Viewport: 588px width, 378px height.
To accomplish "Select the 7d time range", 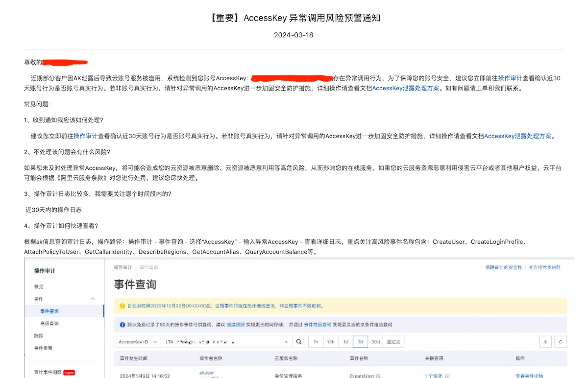I will [x=361, y=342].
